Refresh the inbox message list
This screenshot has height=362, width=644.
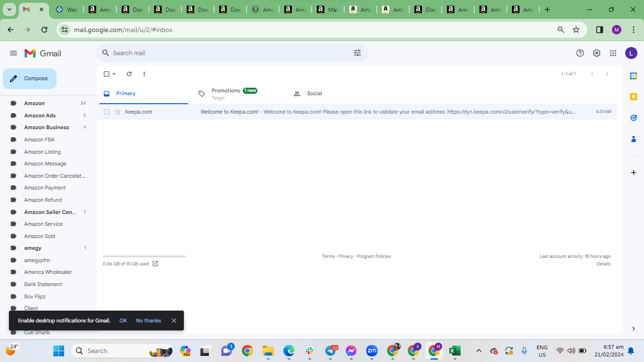(129, 74)
